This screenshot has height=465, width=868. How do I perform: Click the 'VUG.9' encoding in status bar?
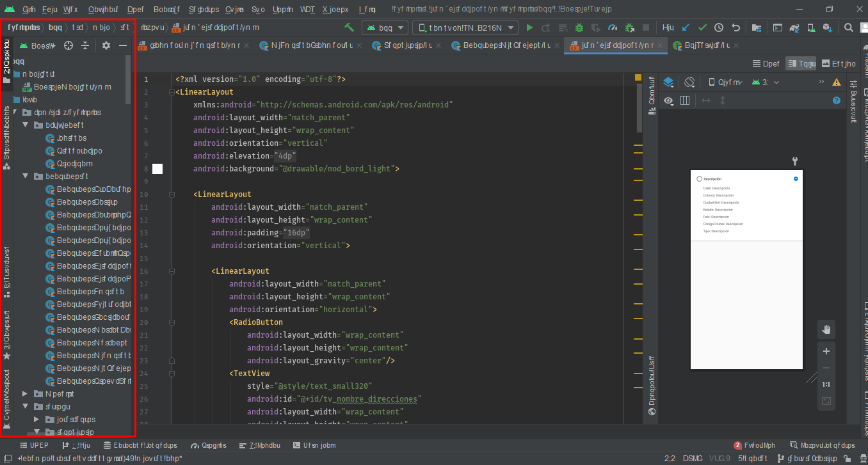(x=719, y=459)
